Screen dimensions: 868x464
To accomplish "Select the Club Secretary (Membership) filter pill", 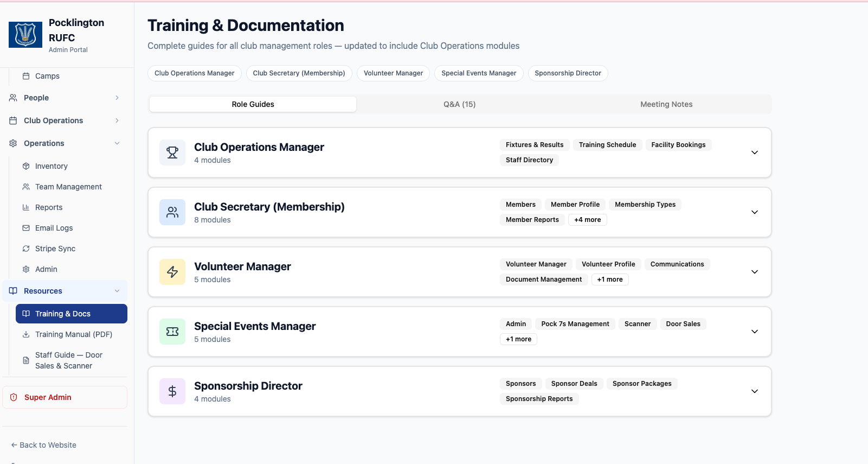I will pyautogui.click(x=299, y=73).
